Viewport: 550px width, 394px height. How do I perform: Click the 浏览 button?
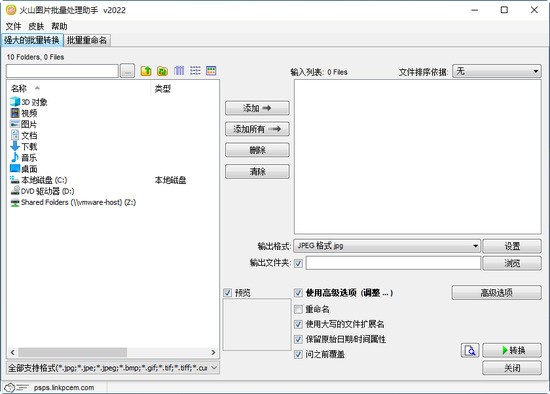pos(512,263)
